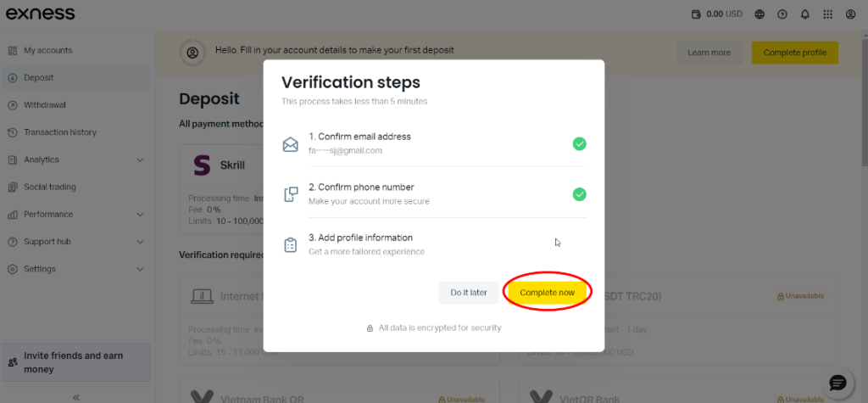Click the Complete profile banner button
Image resolution: width=868 pixels, height=403 pixels.
pyautogui.click(x=794, y=53)
